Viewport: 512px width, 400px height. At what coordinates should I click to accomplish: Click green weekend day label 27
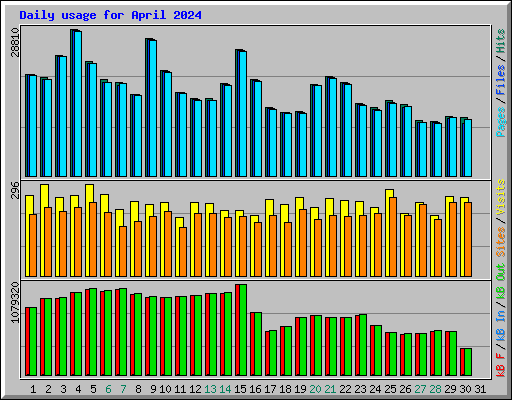click(x=420, y=389)
